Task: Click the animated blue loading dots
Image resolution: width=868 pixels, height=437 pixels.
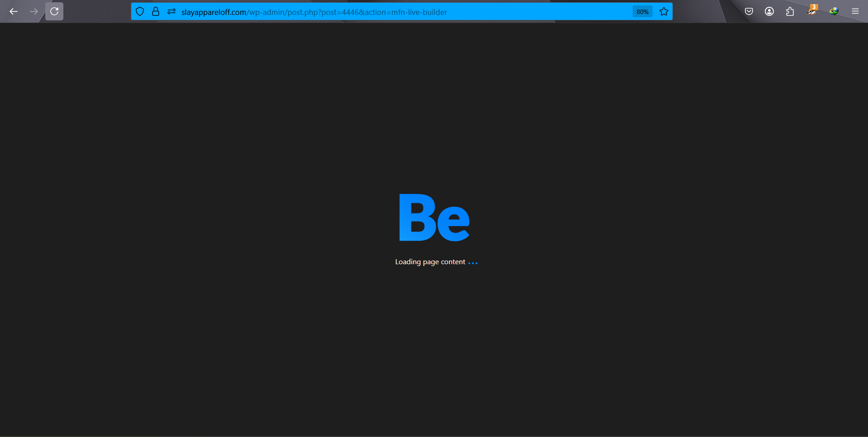Action: pyautogui.click(x=473, y=263)
